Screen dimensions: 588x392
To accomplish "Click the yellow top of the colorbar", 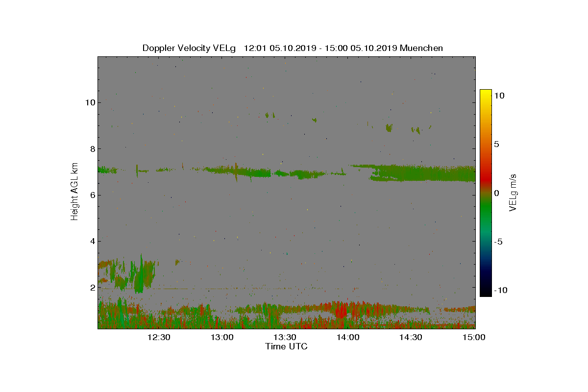I will (x=486, y=94).
